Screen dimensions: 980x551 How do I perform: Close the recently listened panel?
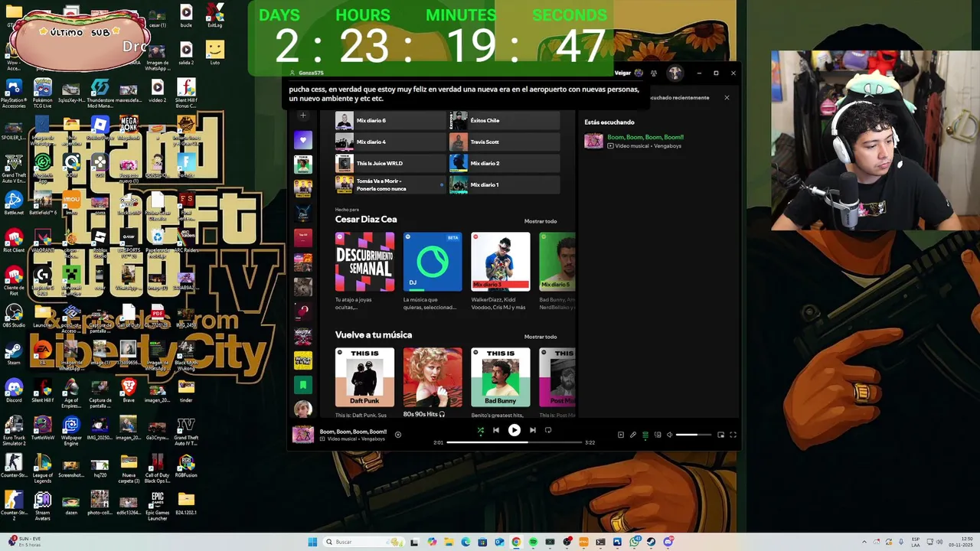tap(727, 98)
